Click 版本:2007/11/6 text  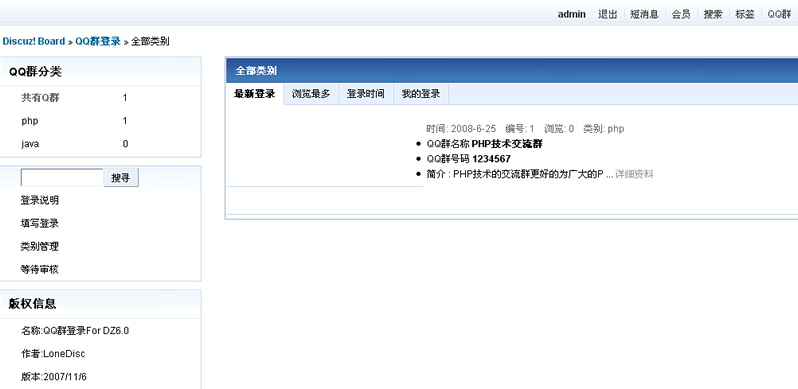pos(54,377)
